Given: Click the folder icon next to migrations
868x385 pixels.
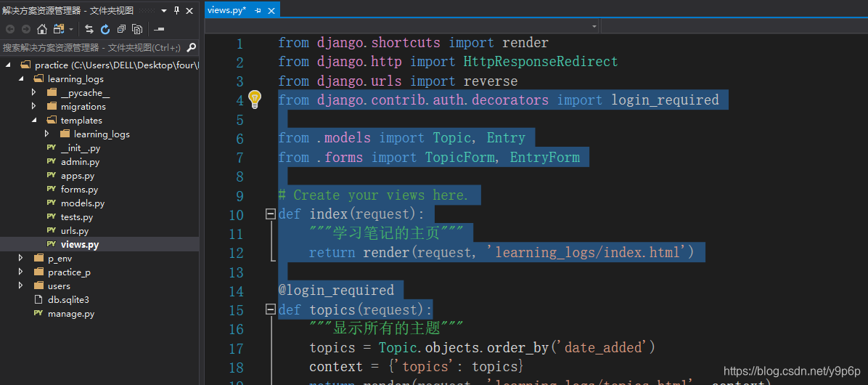Looking at the screenshot, I should pyautogui.click(x=52, y=106).
